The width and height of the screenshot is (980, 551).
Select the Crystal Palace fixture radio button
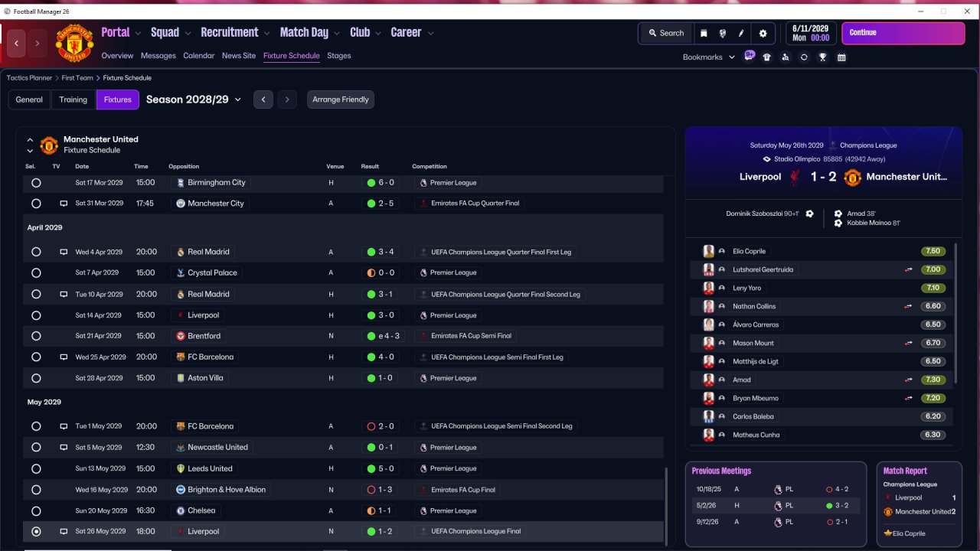coord(36,273)
